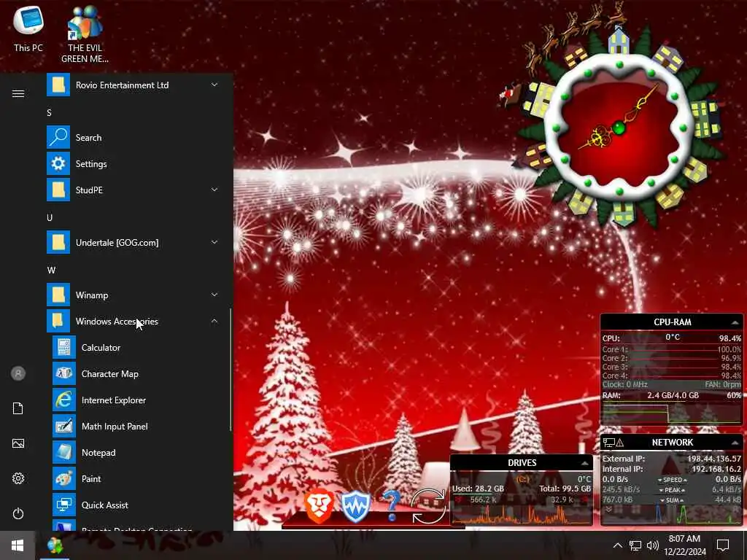Click the Total: 99.5 GB drive text
The height and width of the screenshot is (560, 747).
[x=565, y=489]
